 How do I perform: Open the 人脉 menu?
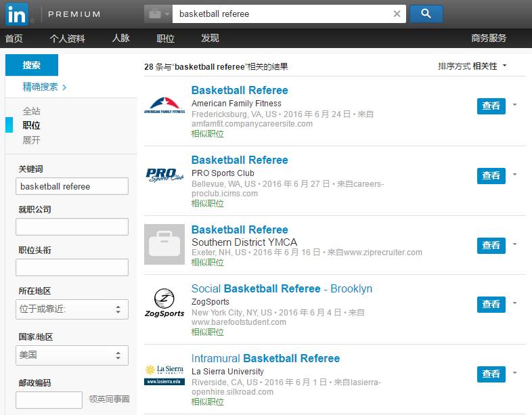[120, 38]
